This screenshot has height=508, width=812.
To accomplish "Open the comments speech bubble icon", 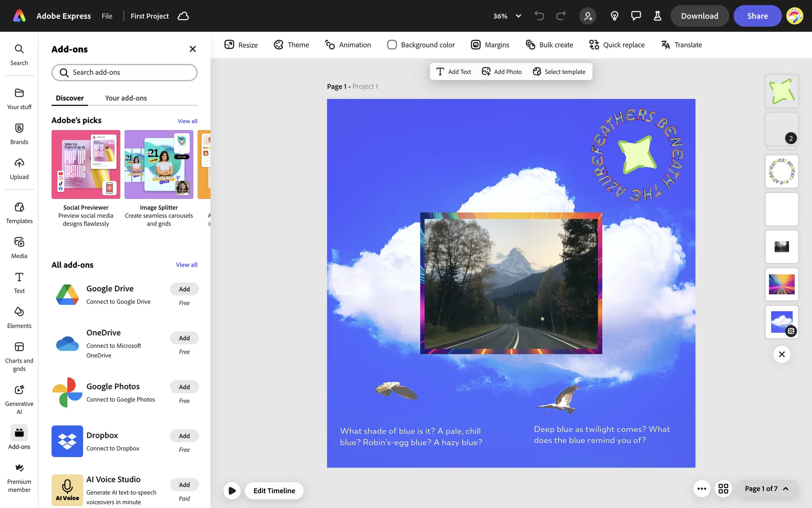I will click(x=636, y=16).
